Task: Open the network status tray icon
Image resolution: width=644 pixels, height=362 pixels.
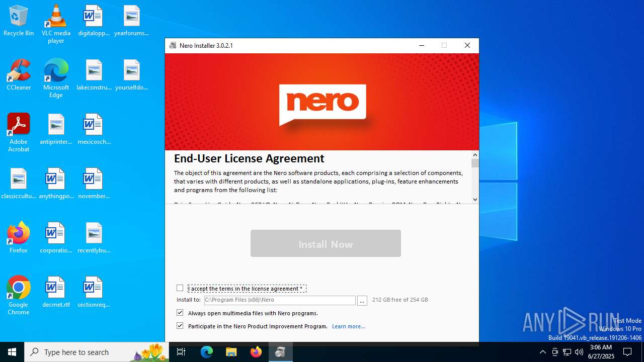Action: (x=567, y=352)
